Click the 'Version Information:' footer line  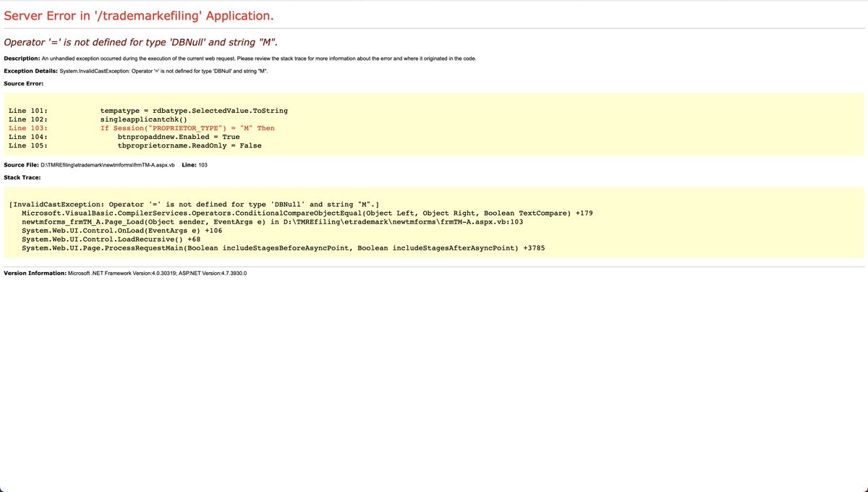pos(125,273)
